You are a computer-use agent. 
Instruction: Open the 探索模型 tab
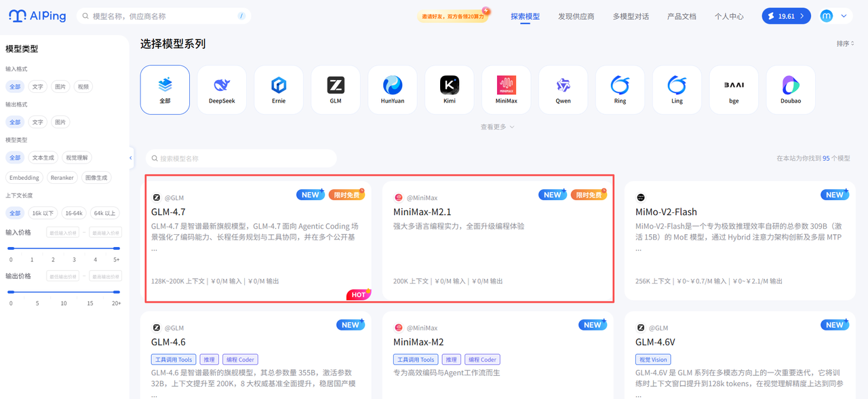click(526, 16)
